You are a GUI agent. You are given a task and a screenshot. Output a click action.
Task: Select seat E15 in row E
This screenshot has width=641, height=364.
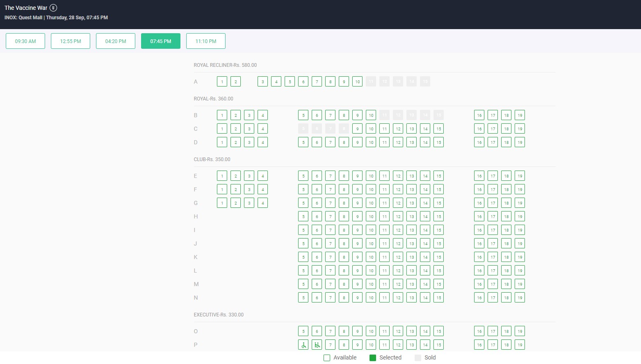tap(438, 176)
